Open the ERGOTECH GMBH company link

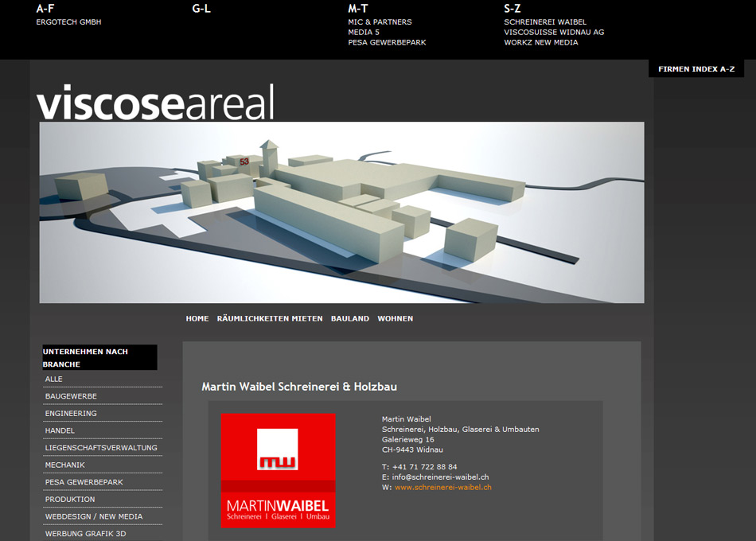(68, 22)
